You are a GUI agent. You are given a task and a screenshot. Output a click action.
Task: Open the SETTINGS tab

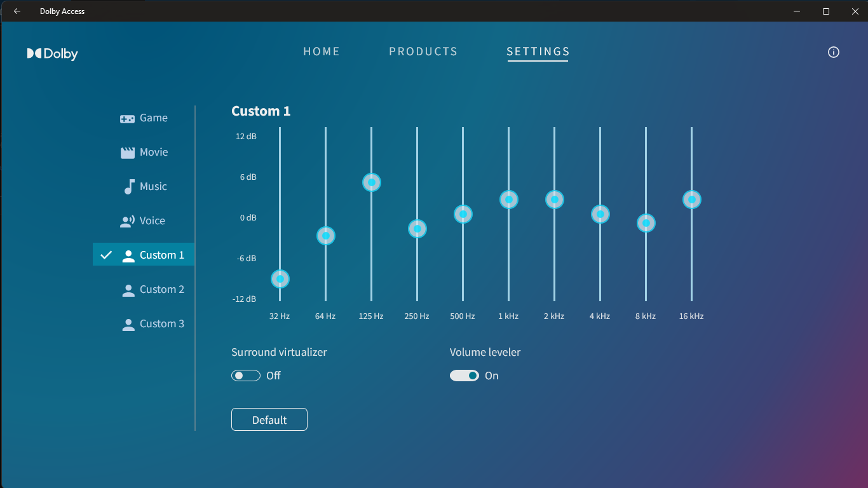(538, 52)
